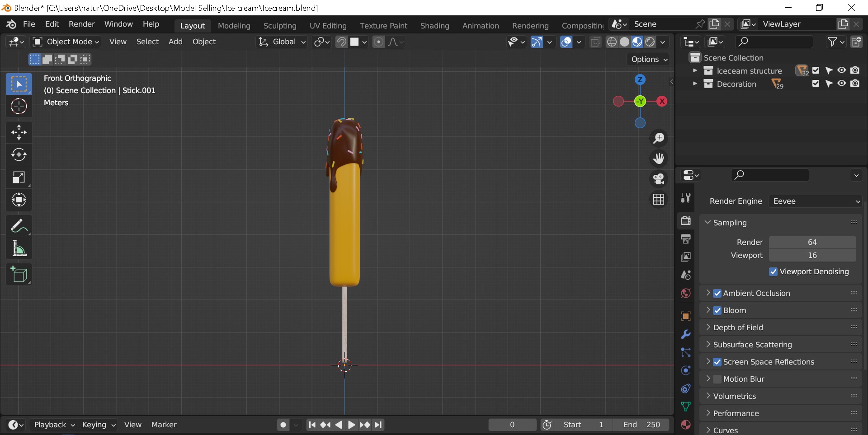Uncheck Bloom checkbox
The height and width of the screenshot is (435, 868).
click(x=717, y=310)
